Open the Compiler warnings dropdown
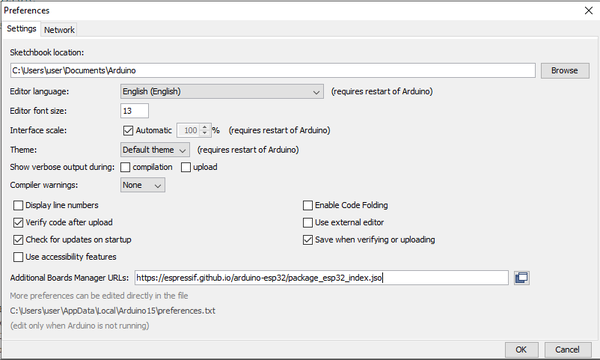The image size is (600, 360). (x=142, y=185)
